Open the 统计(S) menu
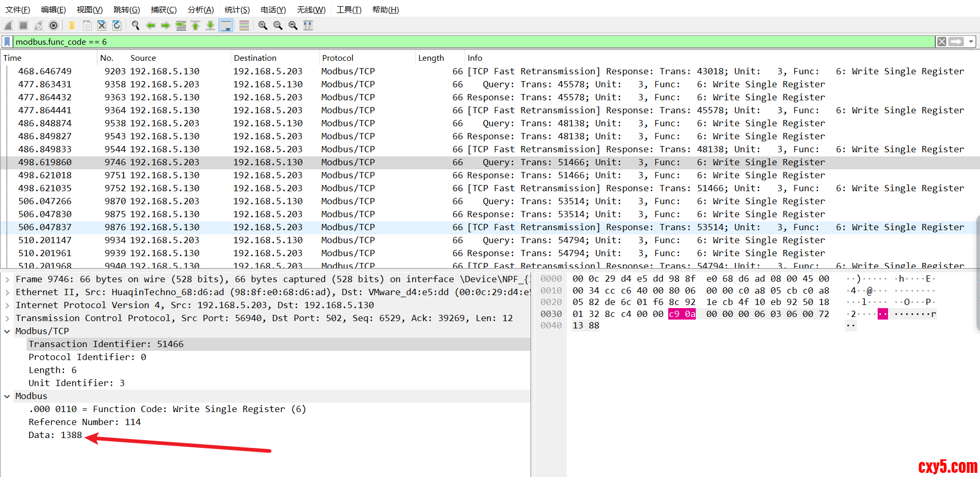Viewport: 980px width, 477px height. 237,10
